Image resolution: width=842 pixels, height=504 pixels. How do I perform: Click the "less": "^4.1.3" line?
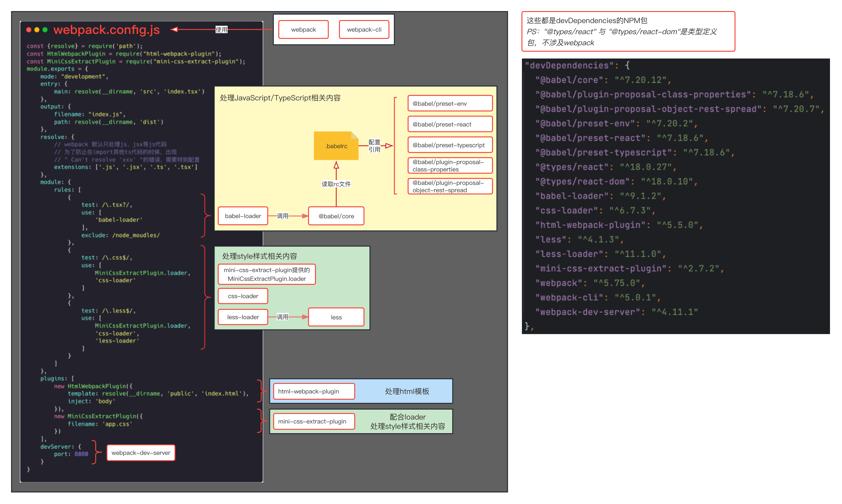coord(579,240)
